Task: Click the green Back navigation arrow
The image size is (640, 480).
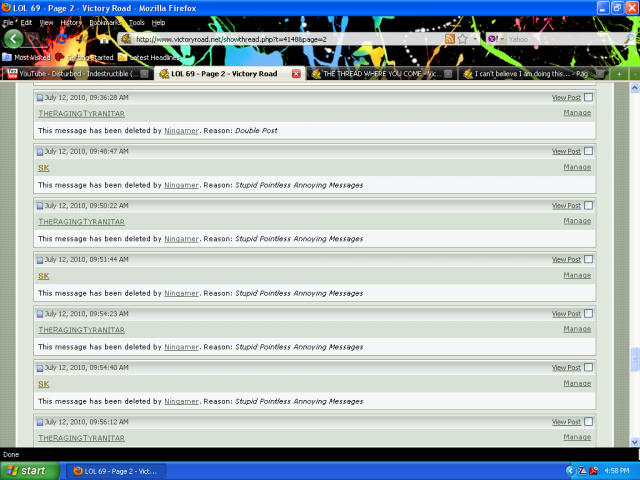Action: pyautogui.click(x=13, y=38)
